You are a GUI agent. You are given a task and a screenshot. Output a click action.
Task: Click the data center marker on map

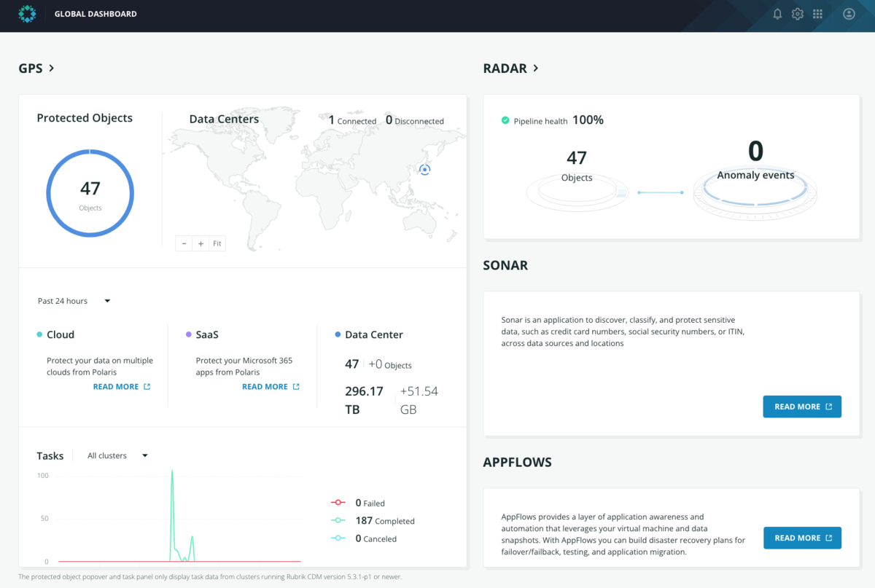point(425,170)
